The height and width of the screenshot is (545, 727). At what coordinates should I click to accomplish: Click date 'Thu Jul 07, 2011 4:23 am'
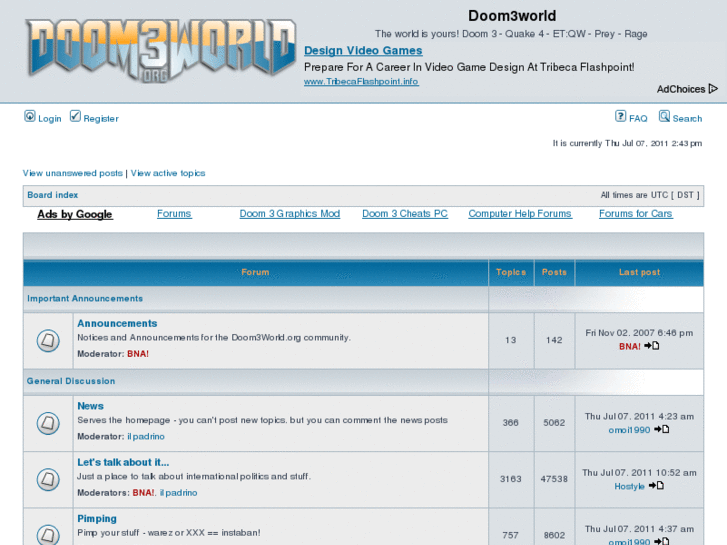tap(639, 417)
